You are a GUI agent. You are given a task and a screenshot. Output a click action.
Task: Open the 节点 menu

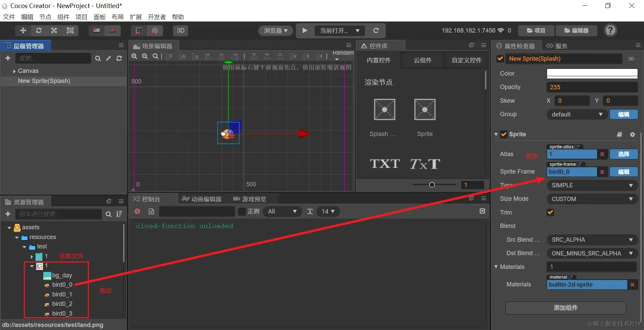[45, 17]
